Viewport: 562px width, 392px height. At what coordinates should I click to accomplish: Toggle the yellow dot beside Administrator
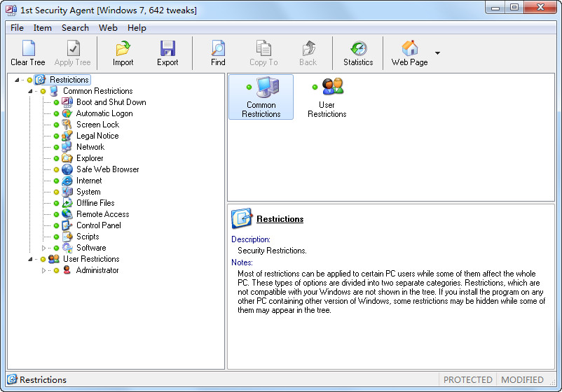[x=56, y=271]
